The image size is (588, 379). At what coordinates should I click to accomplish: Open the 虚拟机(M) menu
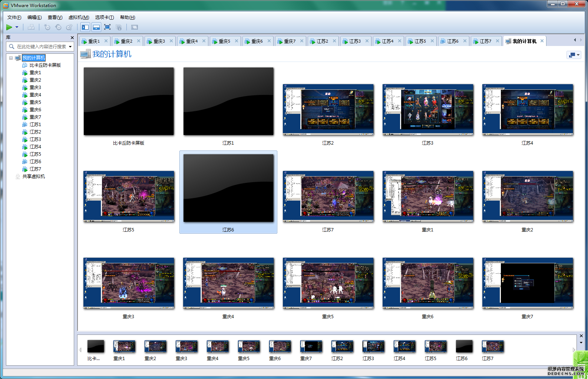coord(79,17)
